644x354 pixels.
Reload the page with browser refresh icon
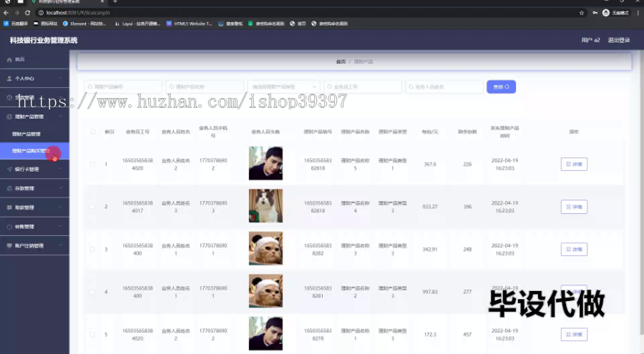click(27, 13)
